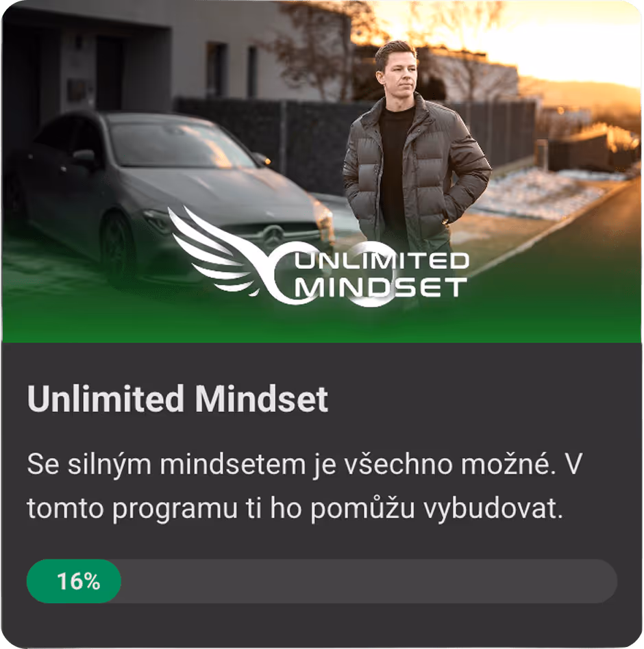
Task: Click the UNLIMITED MINDSET logo text
Action: coord(381,275)
